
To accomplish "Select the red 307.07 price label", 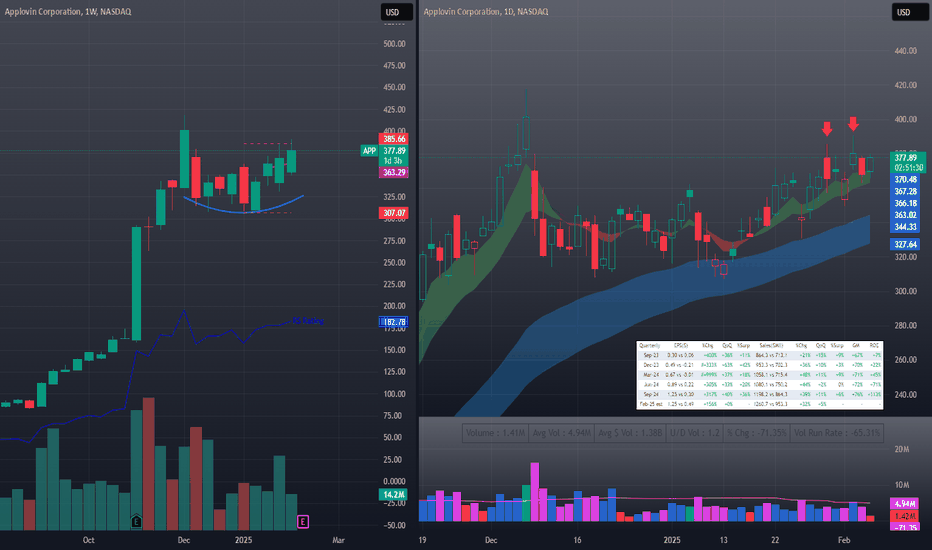I will 394,213.
